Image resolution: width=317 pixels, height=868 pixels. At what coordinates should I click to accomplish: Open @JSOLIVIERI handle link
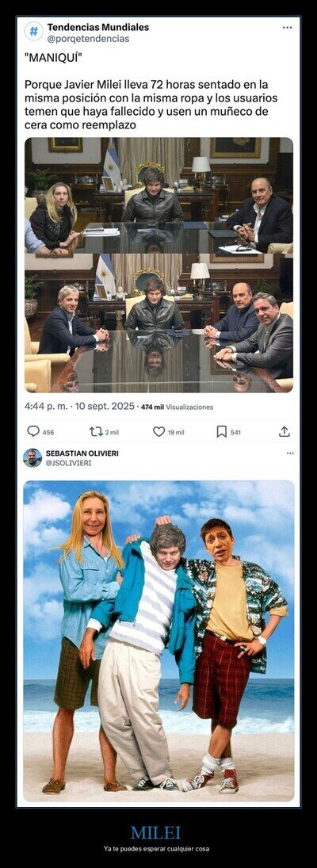[69, 463]
